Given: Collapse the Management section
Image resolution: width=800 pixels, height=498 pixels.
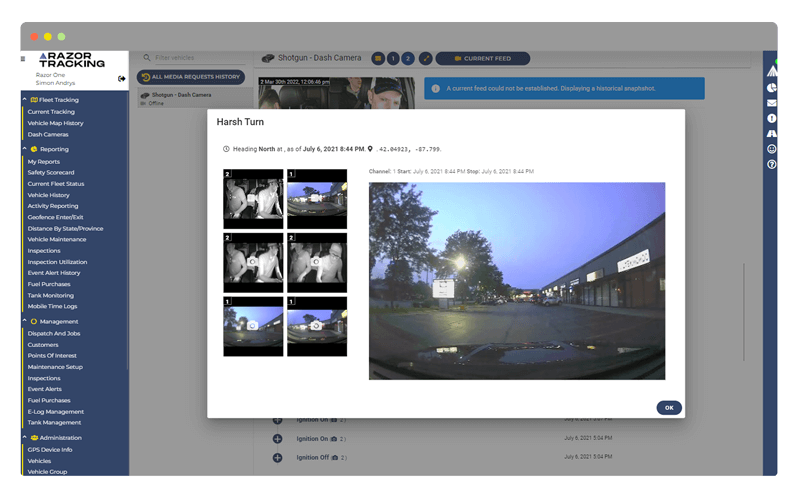Looking at the screenshot, I should (24, 321).
